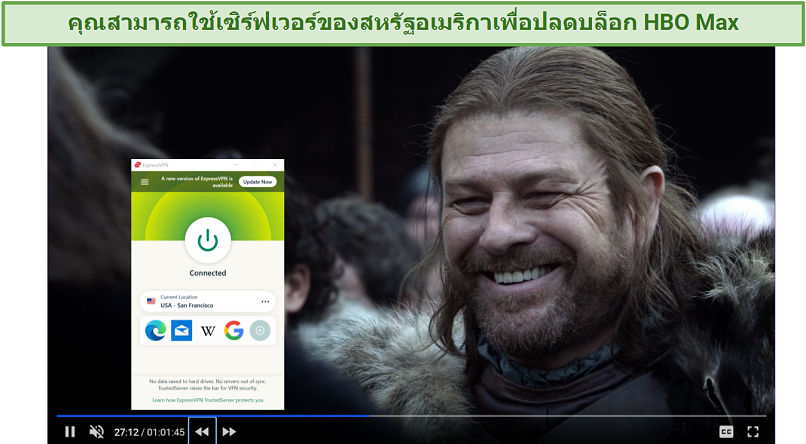Click the ExpressVPN logo in title bar
This screenshot has height=444, width=806.
(x=138, y=165)
